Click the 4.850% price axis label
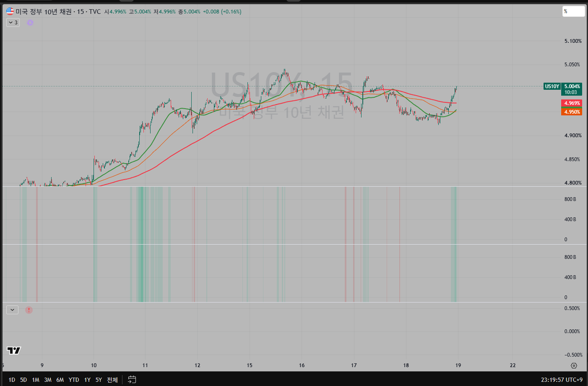Screen dimensions: 588x386 572,159
